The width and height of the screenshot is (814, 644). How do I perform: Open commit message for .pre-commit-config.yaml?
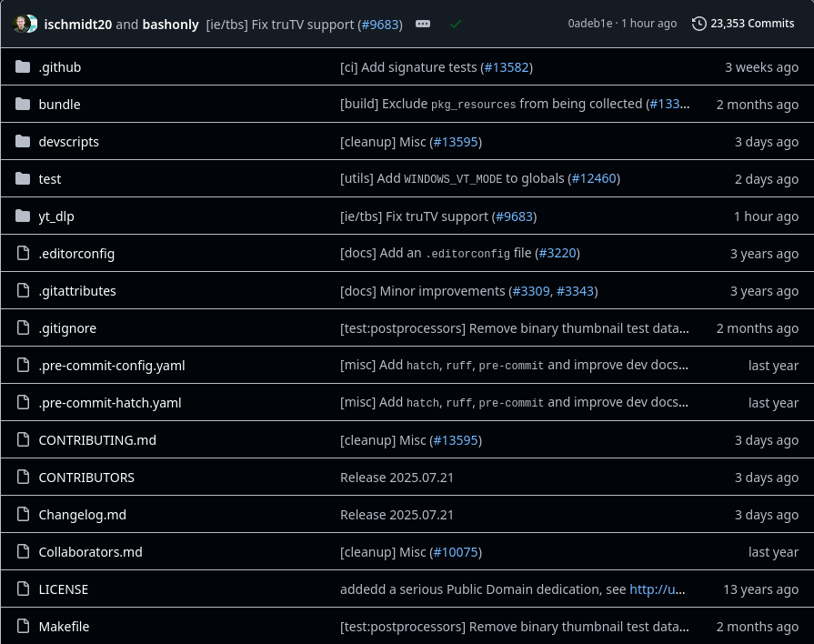tap(514, 365)
